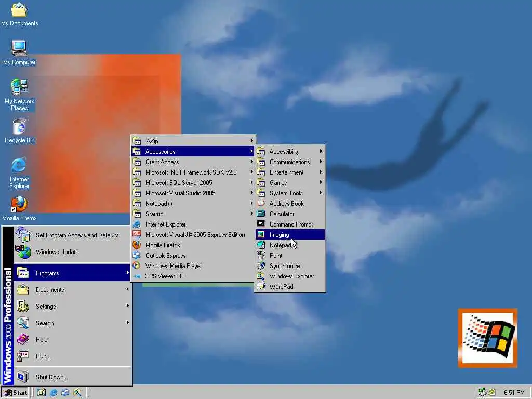Click the Notepad icon

coord(261,245)
